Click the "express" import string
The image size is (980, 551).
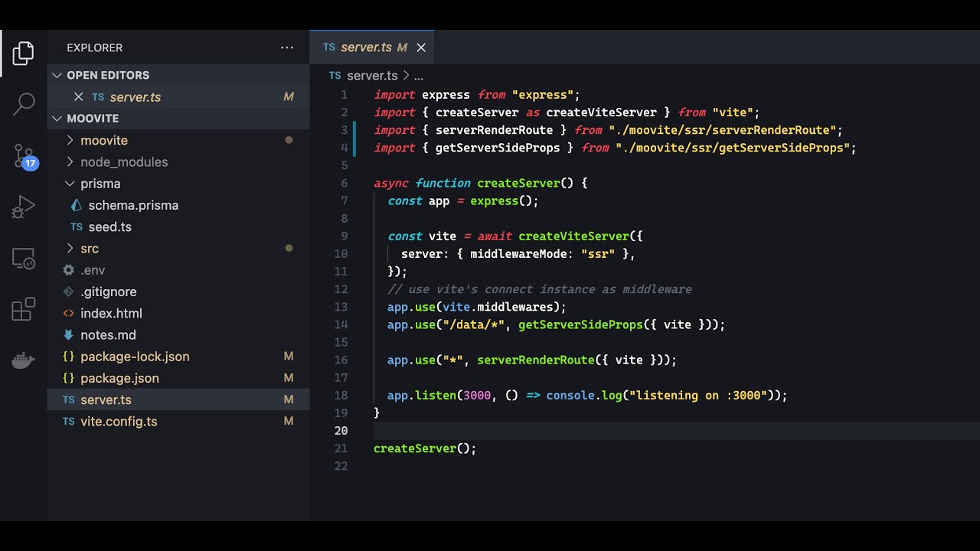543,95
